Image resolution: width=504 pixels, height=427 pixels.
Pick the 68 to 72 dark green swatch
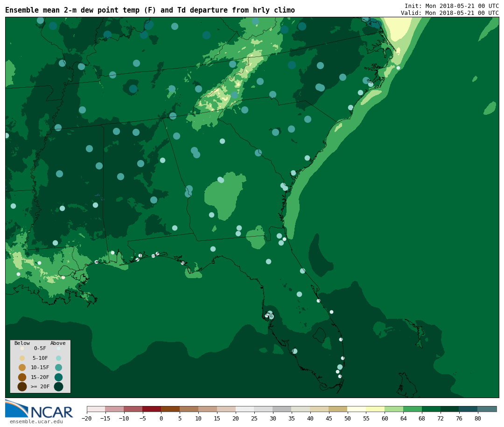click(x=431, y=409)
